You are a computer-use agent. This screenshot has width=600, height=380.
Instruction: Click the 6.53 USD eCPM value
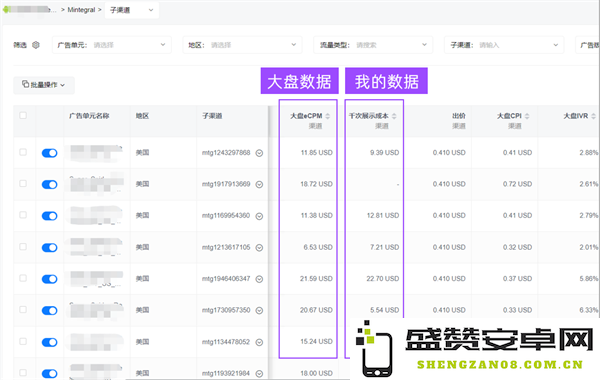318,247
